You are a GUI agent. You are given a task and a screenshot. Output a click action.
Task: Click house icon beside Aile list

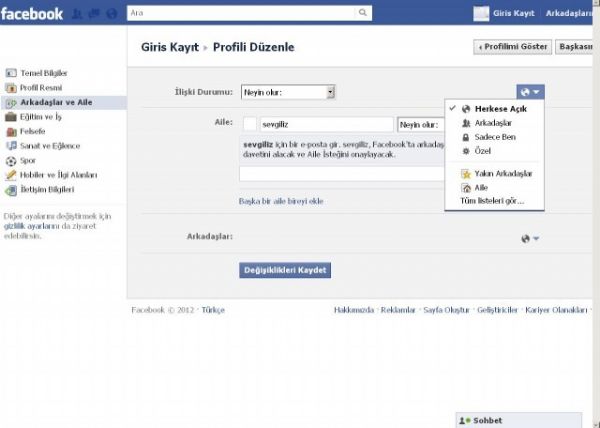click(x=466, y=188)
